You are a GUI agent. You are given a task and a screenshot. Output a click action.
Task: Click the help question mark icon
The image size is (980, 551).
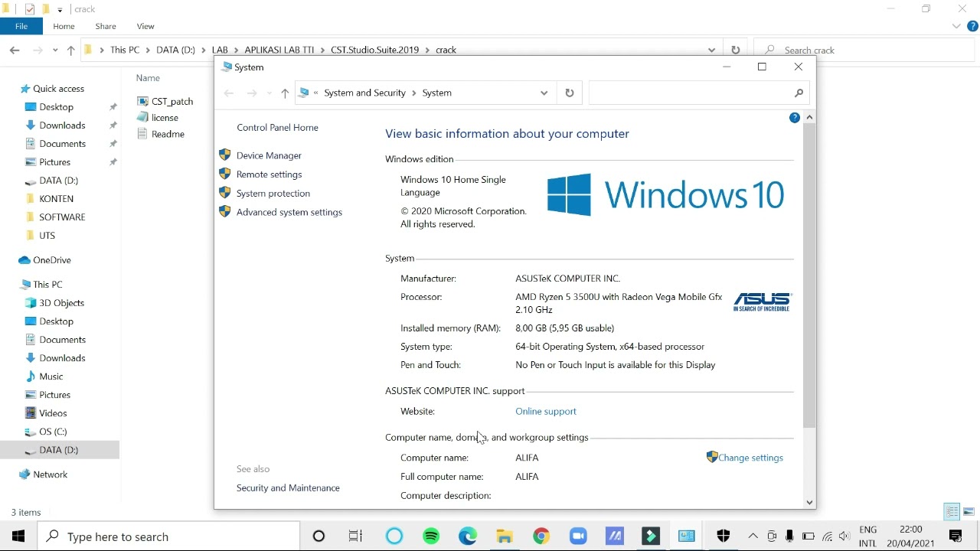point(794,118)
